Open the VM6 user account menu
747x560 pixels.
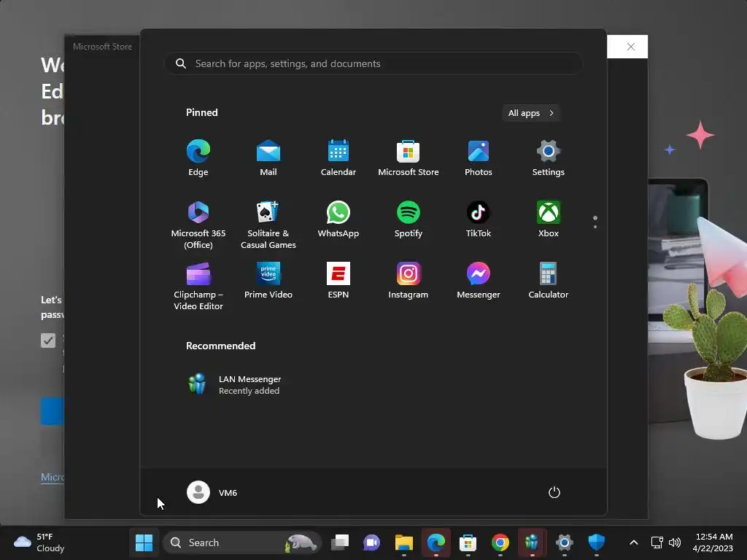212,492
